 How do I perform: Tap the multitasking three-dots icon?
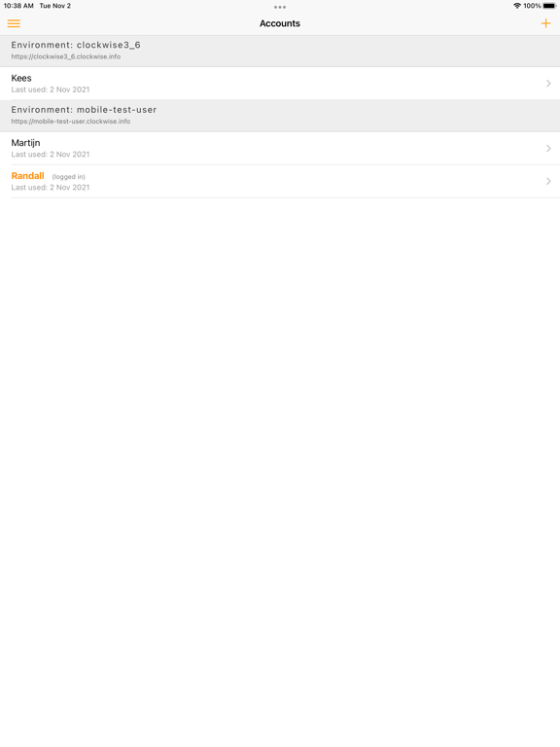tap(280, 7)
